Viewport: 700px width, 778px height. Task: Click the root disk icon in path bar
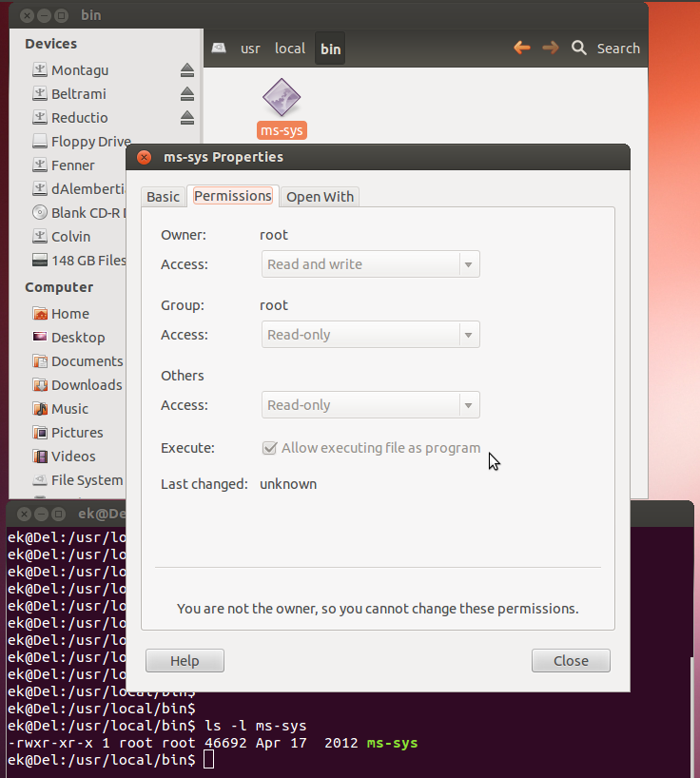[x=219, y=49]
